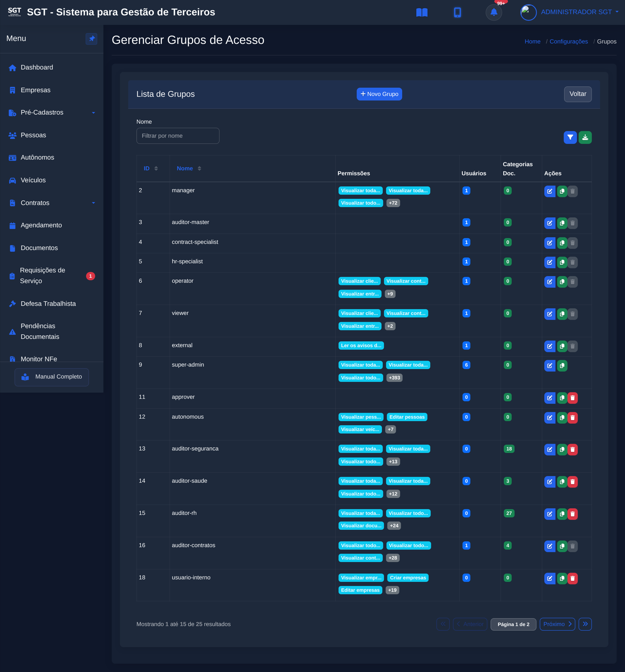This screenshot has height=672, width=625.
Task: Open the Manual Completo button
Action: (x=52, y=377)
